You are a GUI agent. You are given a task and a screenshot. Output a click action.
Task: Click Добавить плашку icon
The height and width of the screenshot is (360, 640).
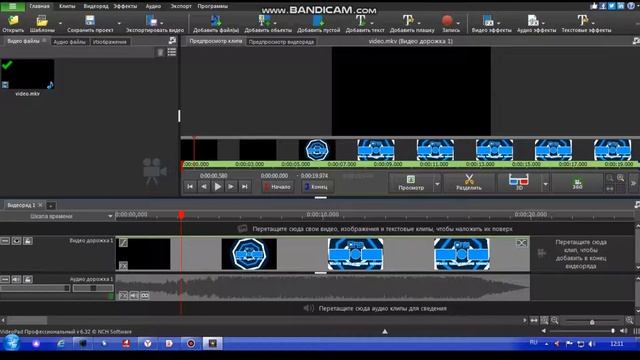point(408,20)
